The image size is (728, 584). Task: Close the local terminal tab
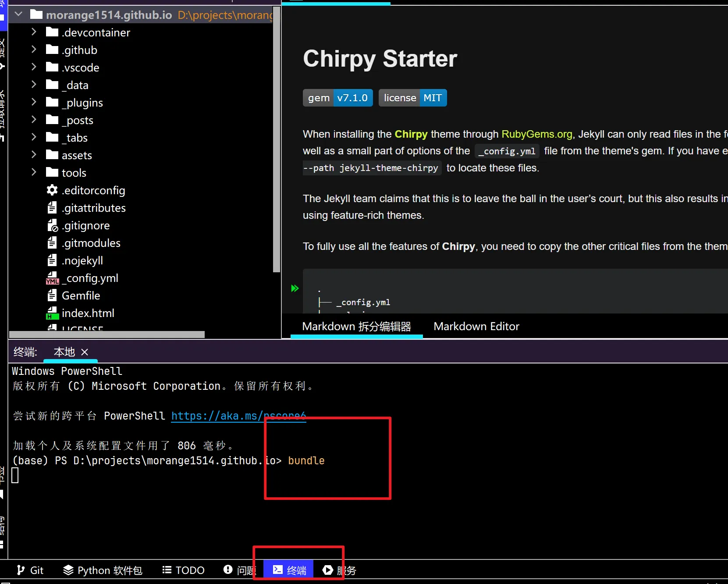[85, 352]
